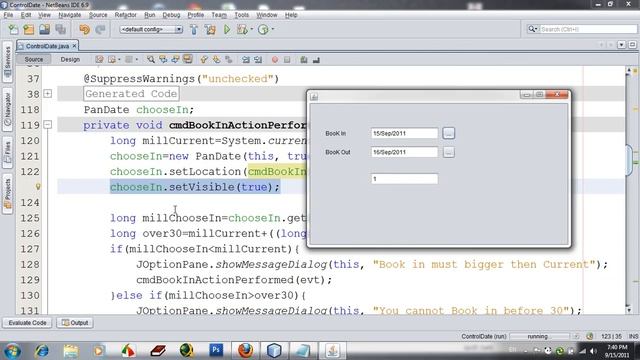640x360 pixels.
Task: Clean and build the project
Action: 210,29
